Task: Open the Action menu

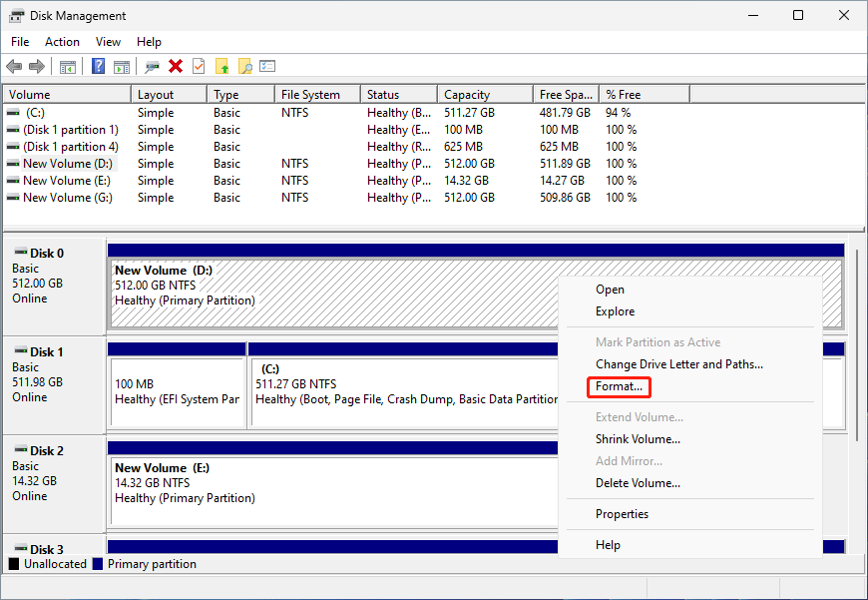Action: click(62, 42)
